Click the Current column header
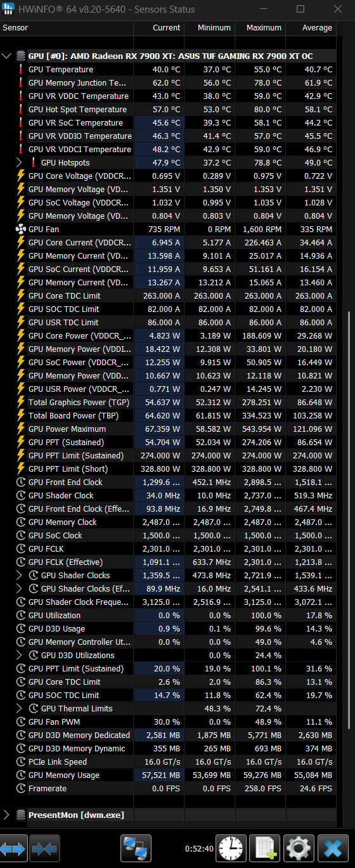This screenshot has width=355, height=868. tap(158, 28)
